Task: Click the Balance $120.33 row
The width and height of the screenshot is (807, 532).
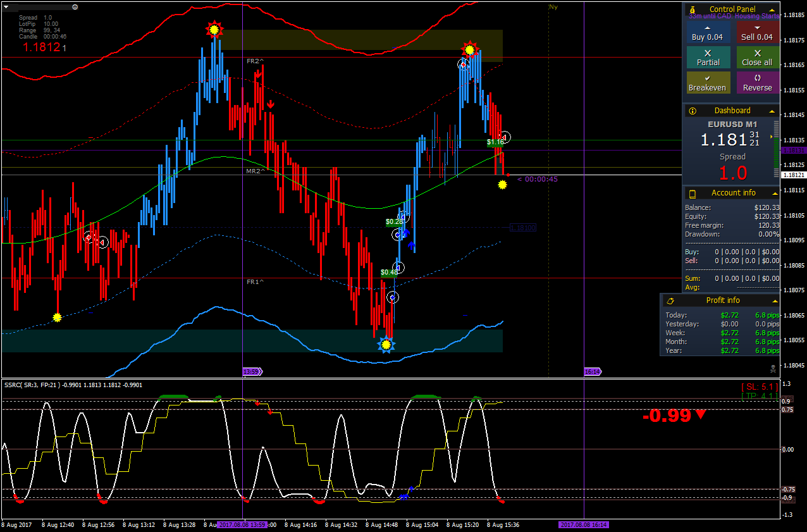Action: click(x=732, y=207)
